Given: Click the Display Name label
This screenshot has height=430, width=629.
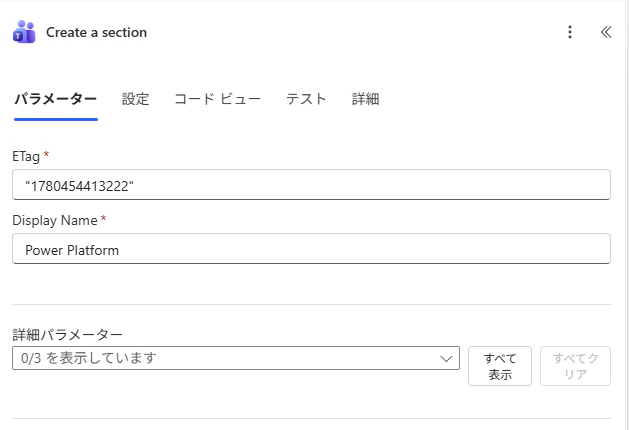Looking at the screenshot, I should 55,220.
